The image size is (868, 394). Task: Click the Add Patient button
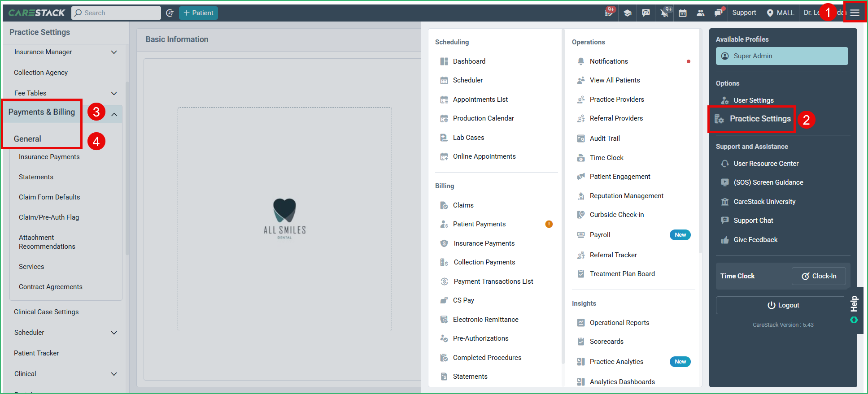[198, 13]
